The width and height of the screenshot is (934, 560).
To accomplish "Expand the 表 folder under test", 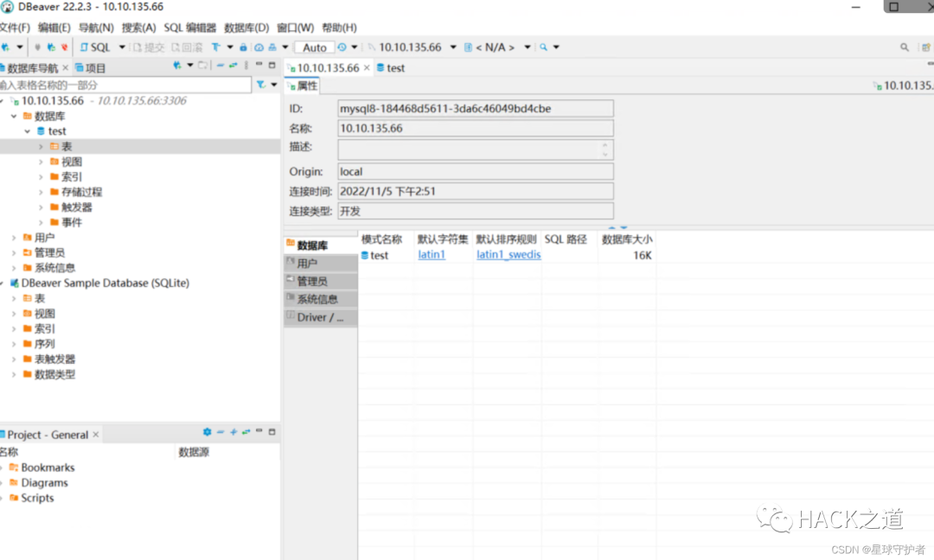I will tap(42, 146).
